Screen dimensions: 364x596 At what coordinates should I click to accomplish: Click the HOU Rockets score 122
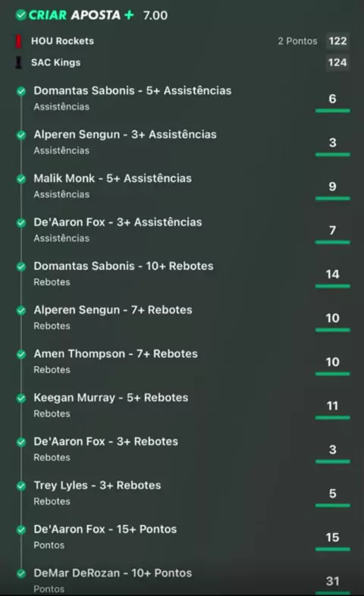click(x=337, y=41)
